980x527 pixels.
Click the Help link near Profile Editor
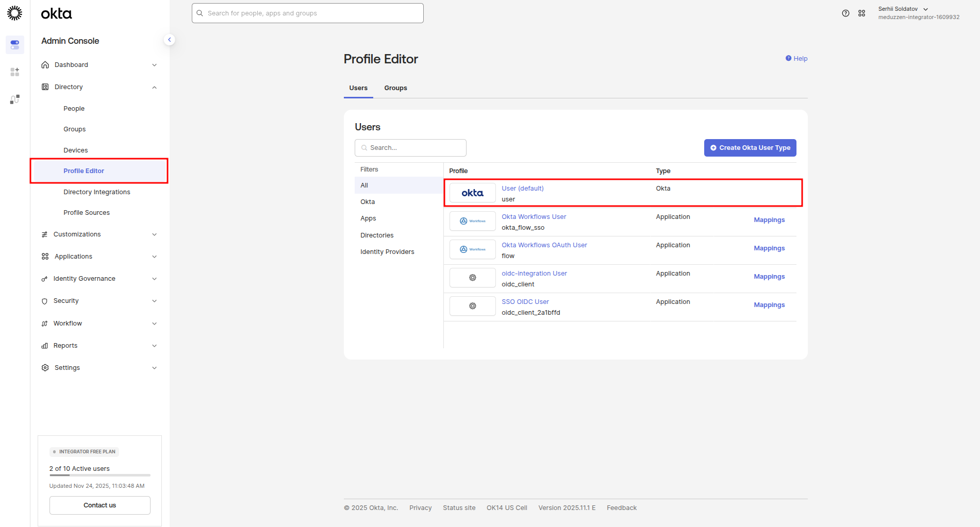796,59
